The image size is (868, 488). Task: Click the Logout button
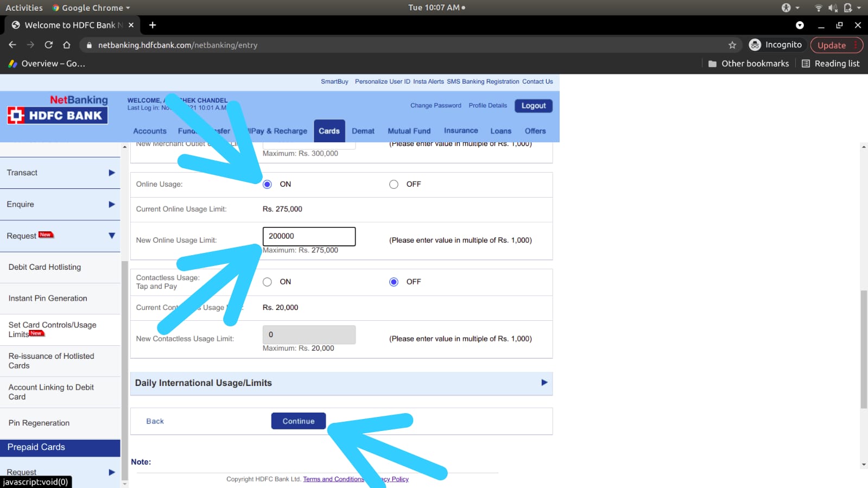coord(534,106)
